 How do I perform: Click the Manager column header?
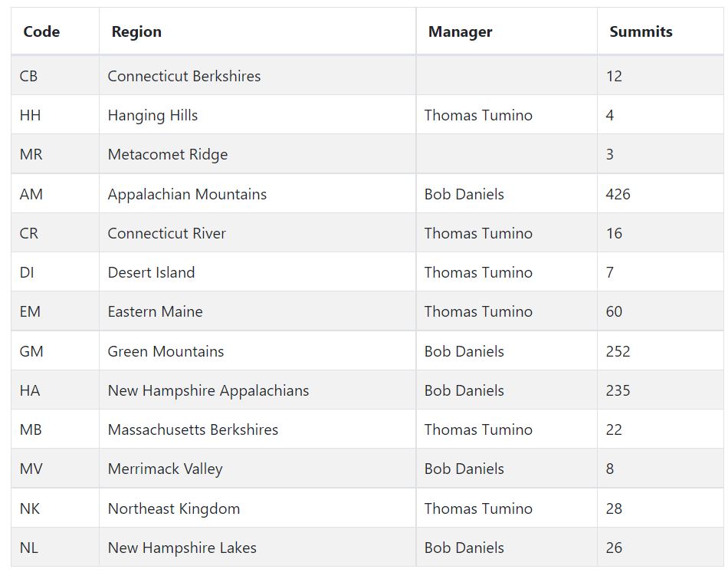coord(507,31)
